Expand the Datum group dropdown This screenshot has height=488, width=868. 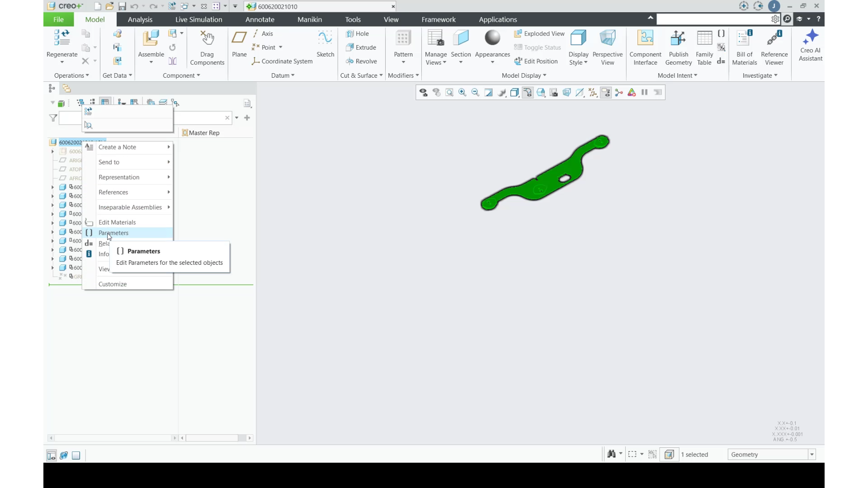(283, 75)
